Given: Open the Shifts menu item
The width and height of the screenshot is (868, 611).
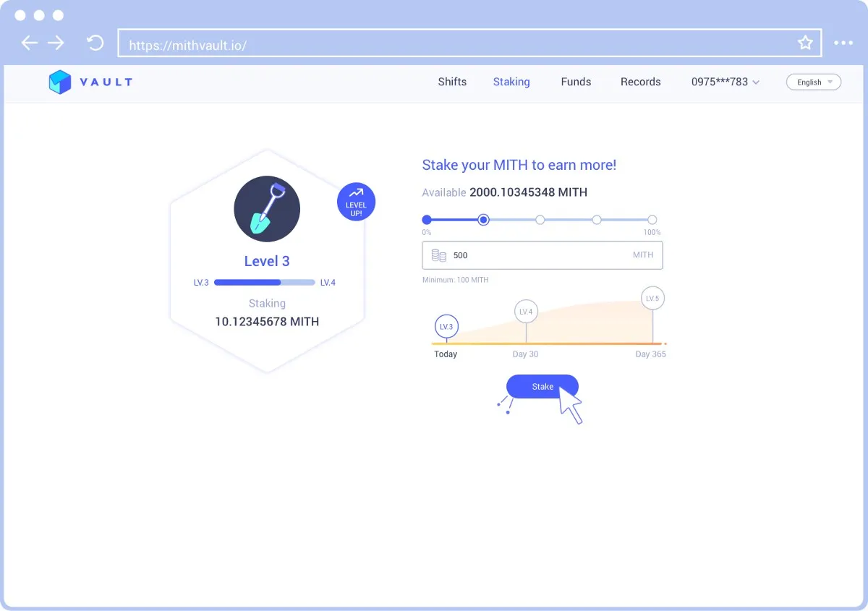Looking at the screenshot, I should [452, 82].
